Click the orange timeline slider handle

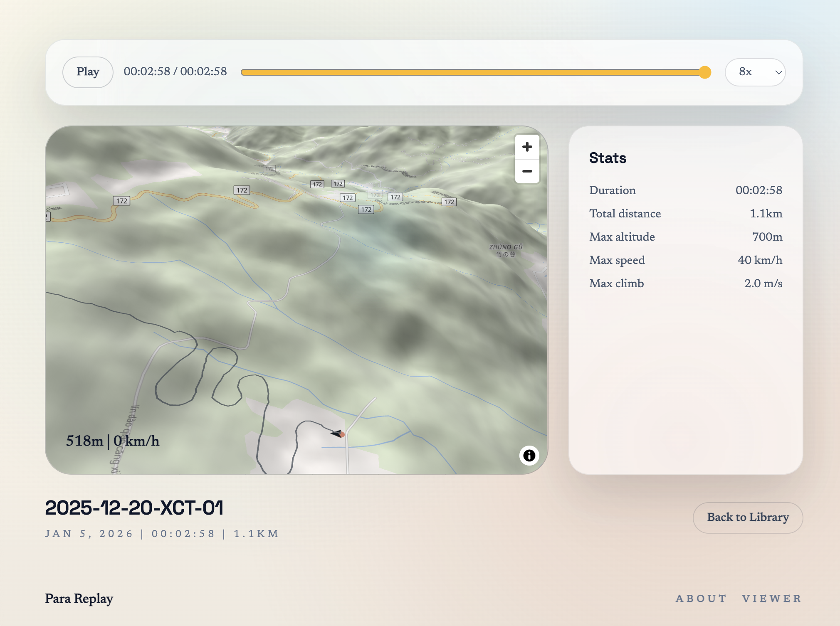[704, 72]
